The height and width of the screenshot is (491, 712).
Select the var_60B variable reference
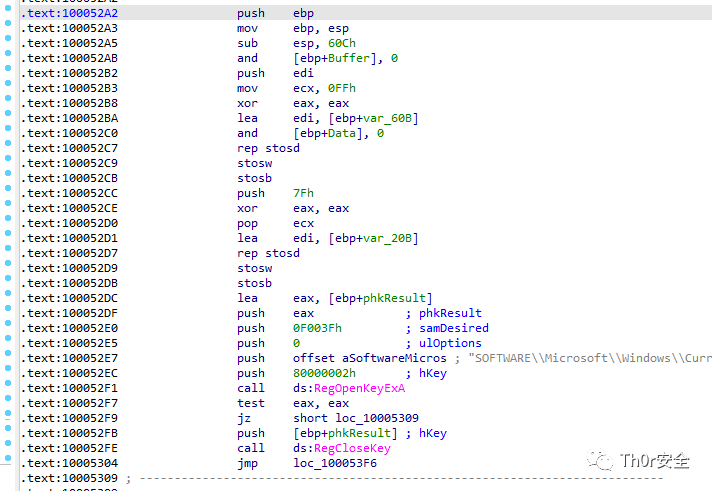pyautogui.click(x=387, y=118)
